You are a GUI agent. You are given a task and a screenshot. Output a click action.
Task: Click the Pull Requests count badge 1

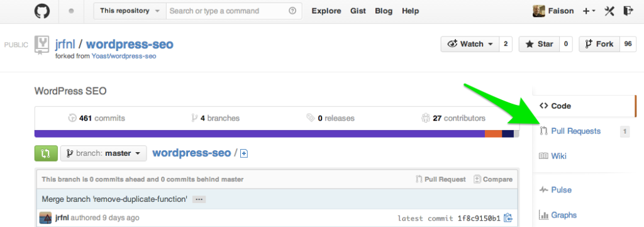(625, 131)
